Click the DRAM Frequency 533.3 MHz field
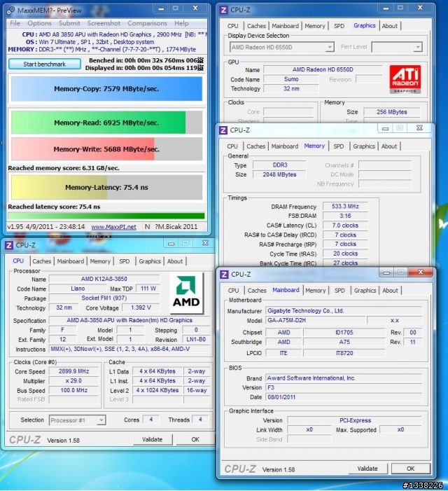This screenshot has height=491, width=448. pos(345,207)
